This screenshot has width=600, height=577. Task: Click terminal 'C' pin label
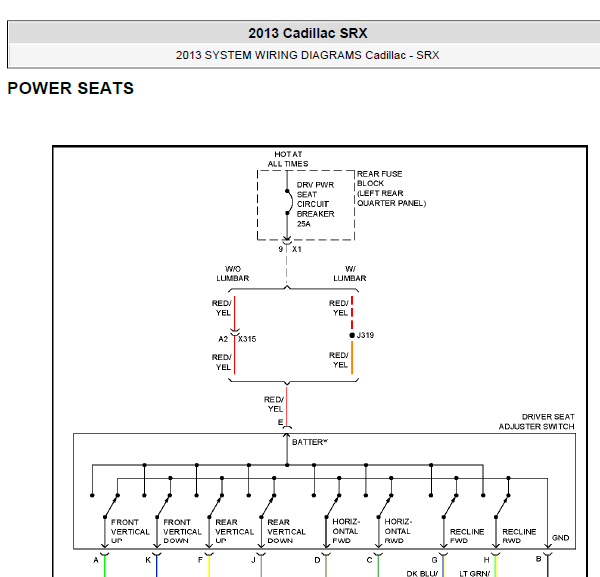[x=369, y=560]
